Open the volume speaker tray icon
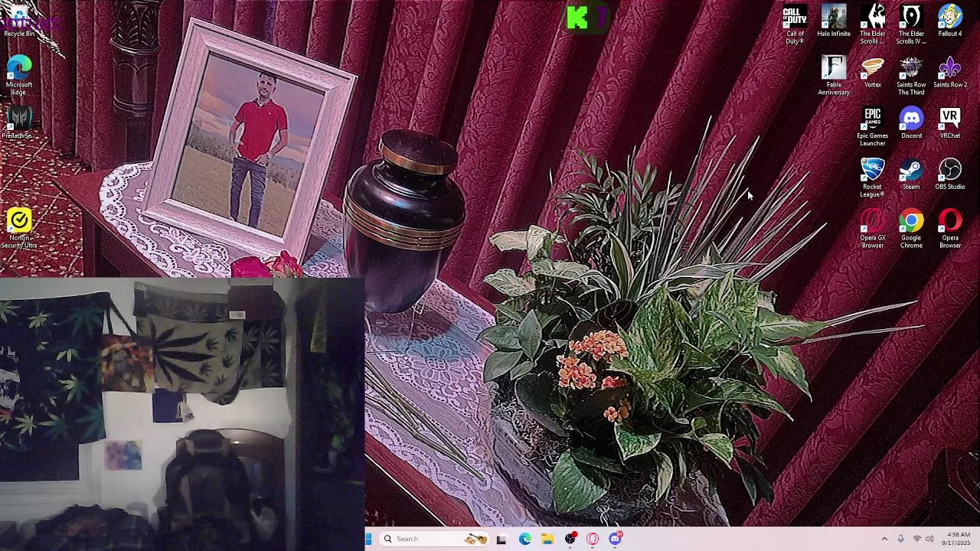The width and height of the screenshot is (980, 551). (x=929, y=539)
